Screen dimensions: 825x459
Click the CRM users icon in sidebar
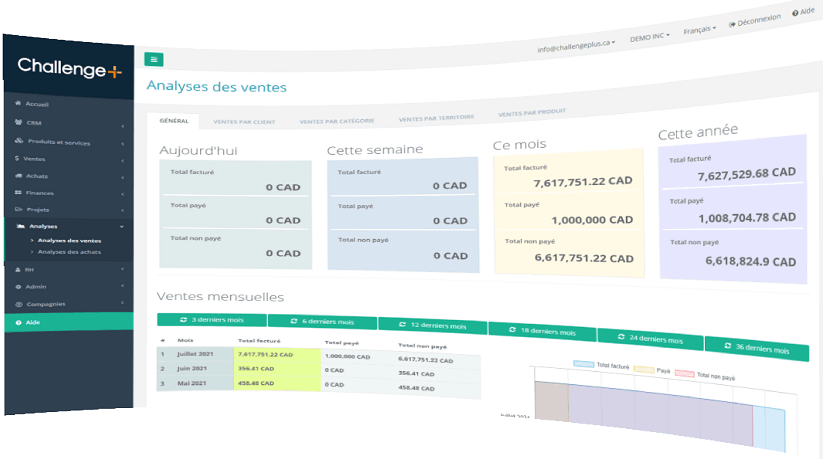(x=18, y=123)
